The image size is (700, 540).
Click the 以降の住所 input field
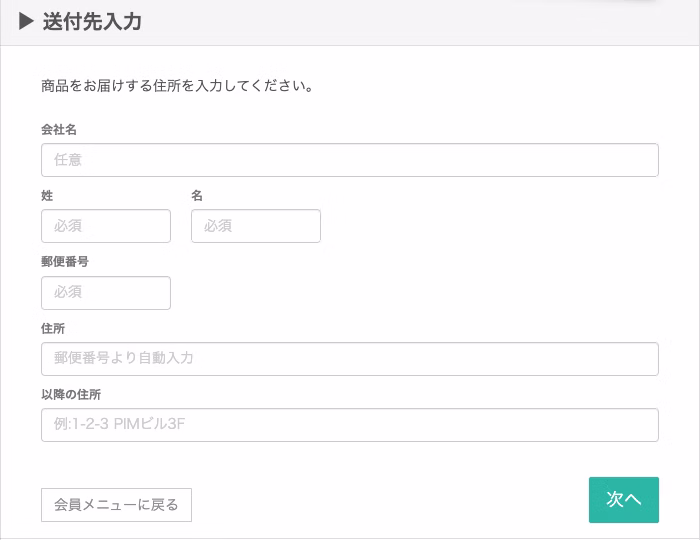click(350, 425)
